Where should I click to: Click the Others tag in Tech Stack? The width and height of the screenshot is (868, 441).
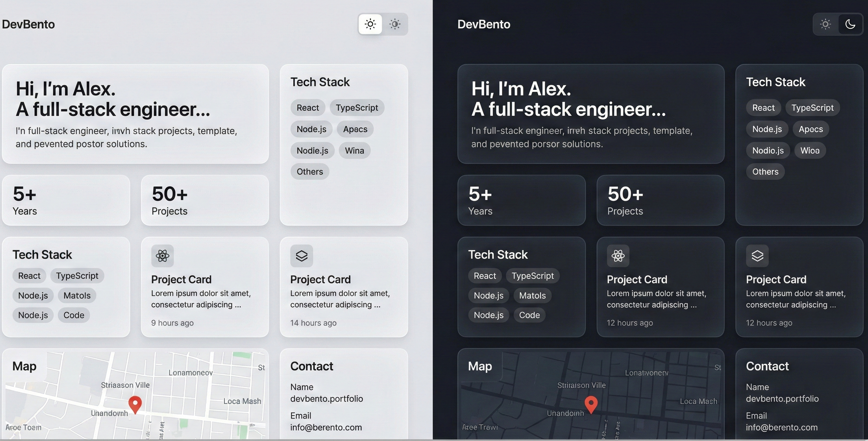tap(309, 171)
